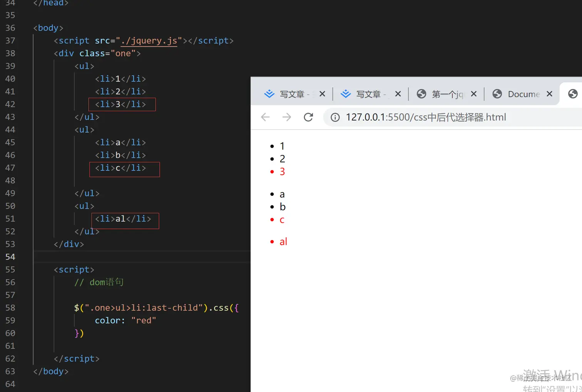
Task: Click the </div> closing tag on line 53
Action: click(x=69, y=244)
